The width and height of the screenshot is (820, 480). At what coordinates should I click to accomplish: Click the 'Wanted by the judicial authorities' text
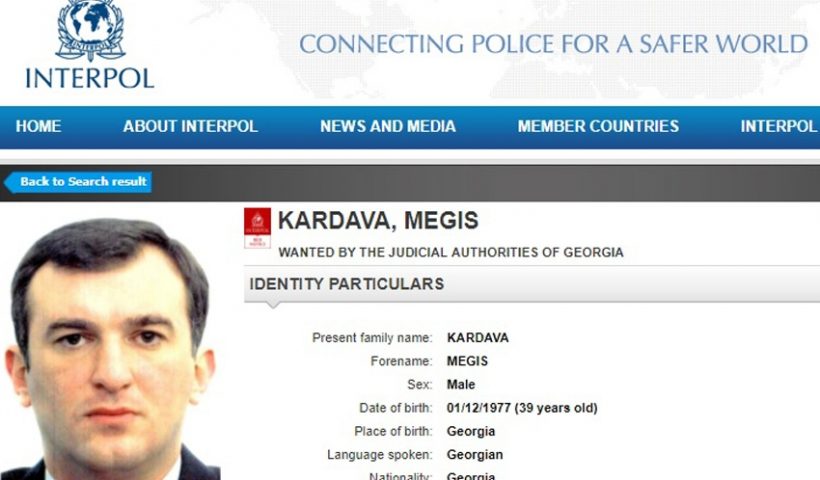point(451,253)
